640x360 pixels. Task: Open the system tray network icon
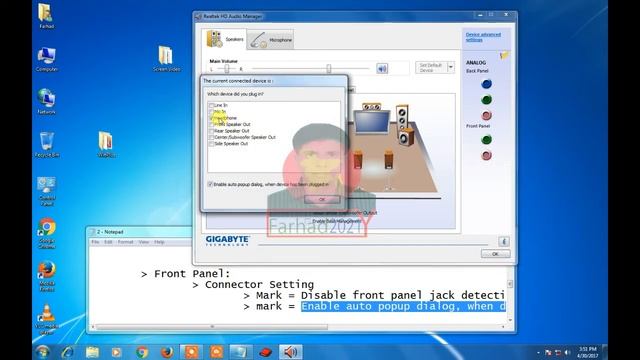[x=558, y=352]
